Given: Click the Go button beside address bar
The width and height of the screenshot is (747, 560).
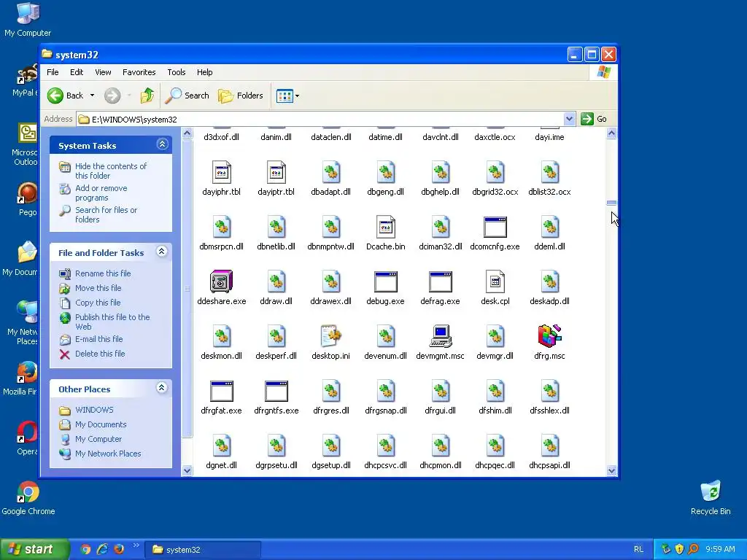Looking at the screenshot, I should [x=594, y=119].
